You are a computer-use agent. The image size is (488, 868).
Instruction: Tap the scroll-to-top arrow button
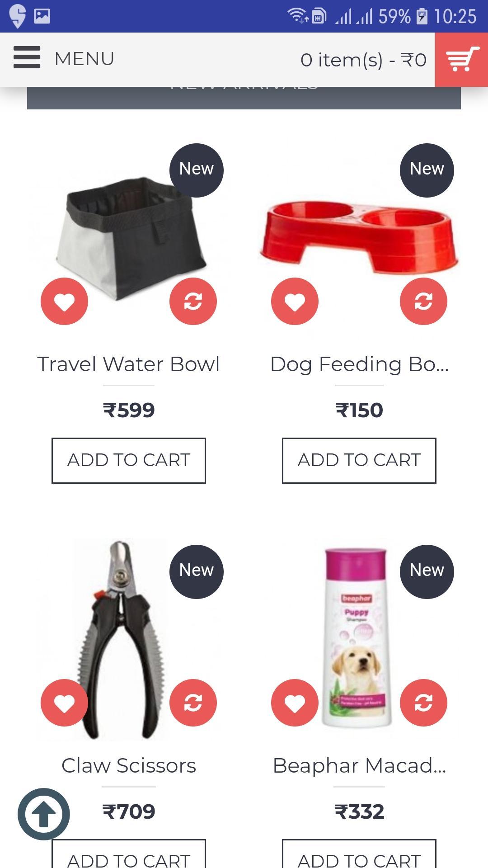(44, 814)
